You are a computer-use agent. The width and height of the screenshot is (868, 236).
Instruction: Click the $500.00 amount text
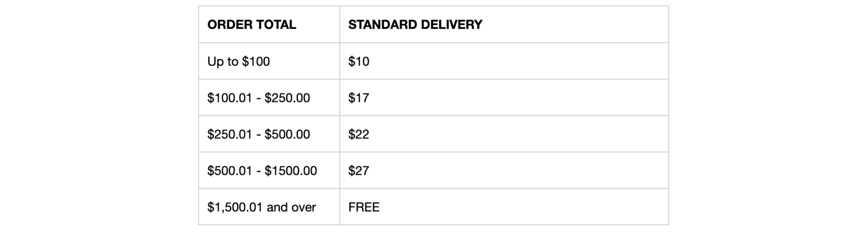tap(287, 134)
